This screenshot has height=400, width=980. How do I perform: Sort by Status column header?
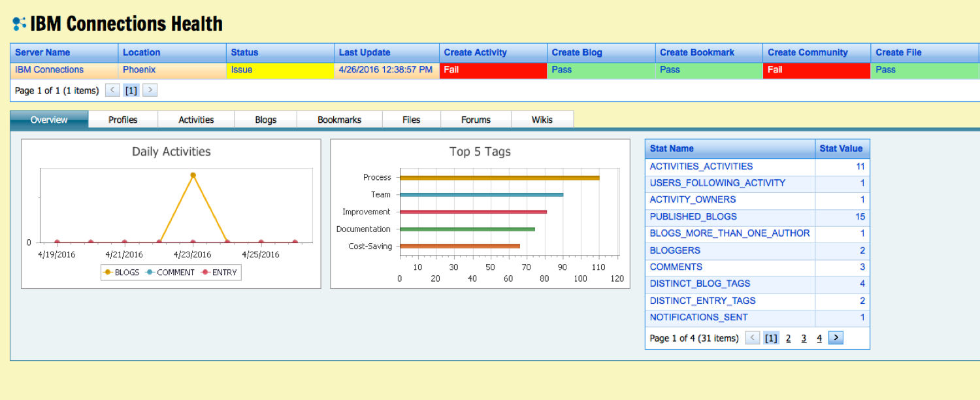280,52
